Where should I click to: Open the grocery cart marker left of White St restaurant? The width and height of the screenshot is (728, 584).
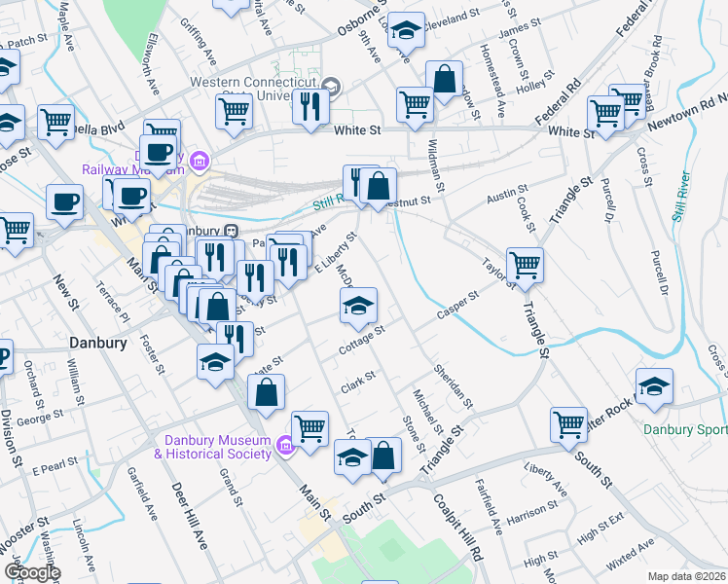coord(234,114)
